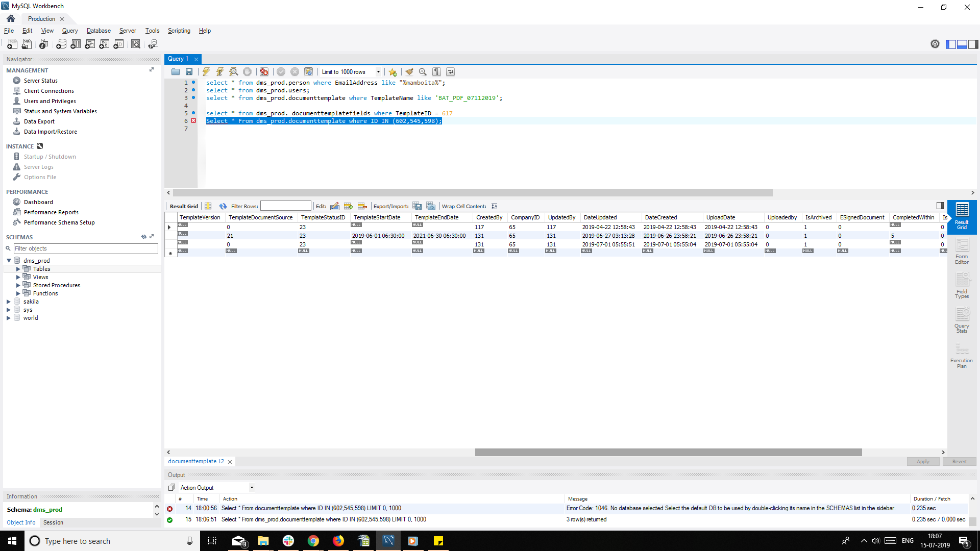Delete the selected rows
Viewport: 980px width, 551px height.
(x=362, y=206)
